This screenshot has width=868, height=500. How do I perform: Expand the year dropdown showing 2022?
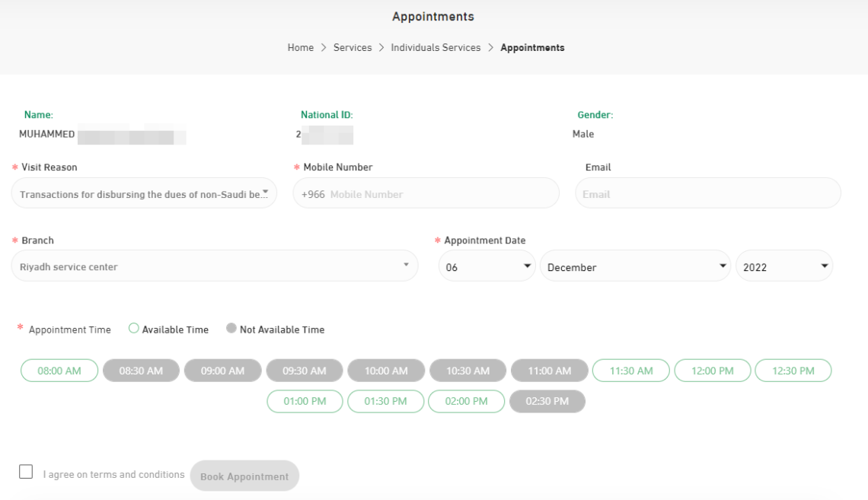(x=784, y=266)
